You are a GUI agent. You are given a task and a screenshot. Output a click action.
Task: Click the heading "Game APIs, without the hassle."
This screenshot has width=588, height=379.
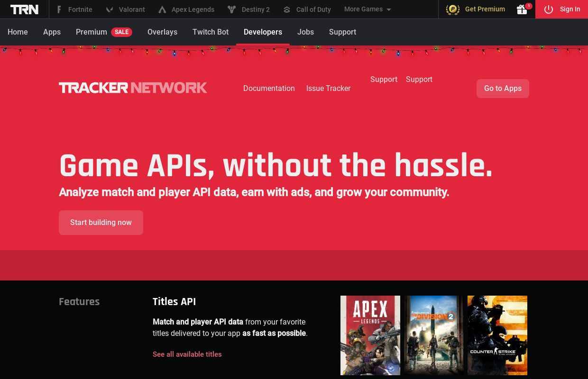(276, 165)
